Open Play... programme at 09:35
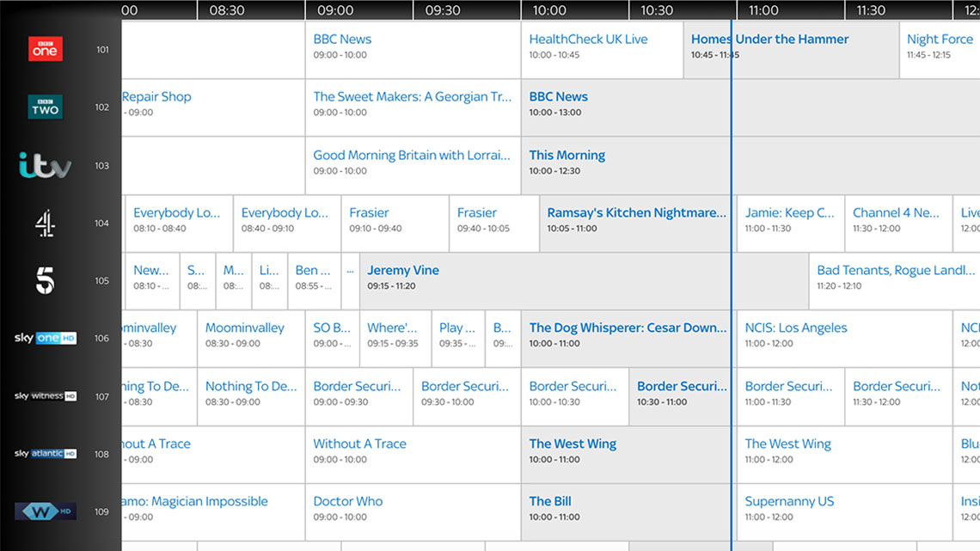The image size is (980, 551). click(458, 338)
